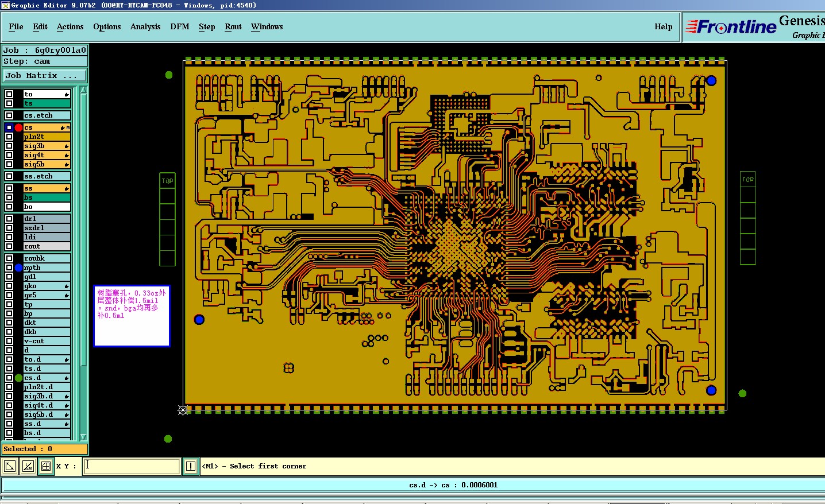Open the Job Matrix ... panel
825x504 pixels.
click(44, 75)
